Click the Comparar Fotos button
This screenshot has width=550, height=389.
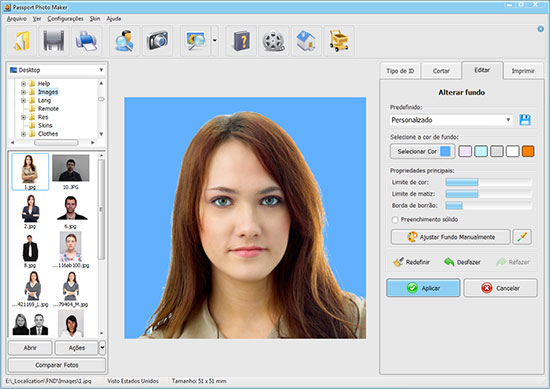57,365
